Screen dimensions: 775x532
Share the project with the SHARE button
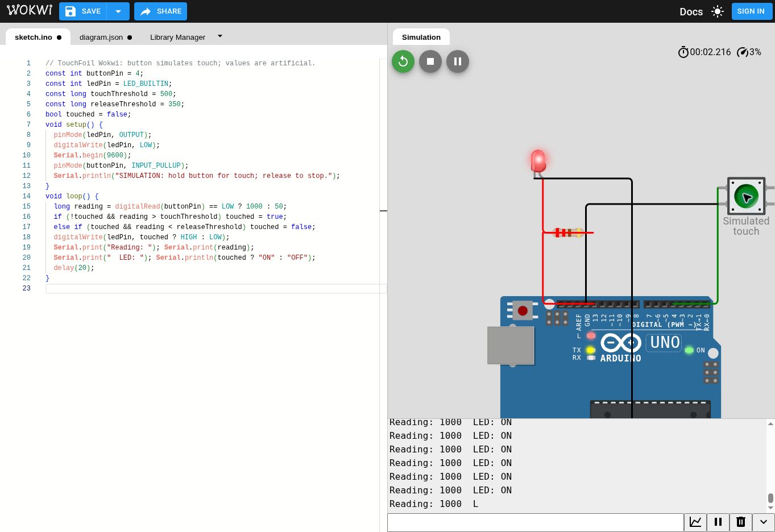tap(161, 11)
